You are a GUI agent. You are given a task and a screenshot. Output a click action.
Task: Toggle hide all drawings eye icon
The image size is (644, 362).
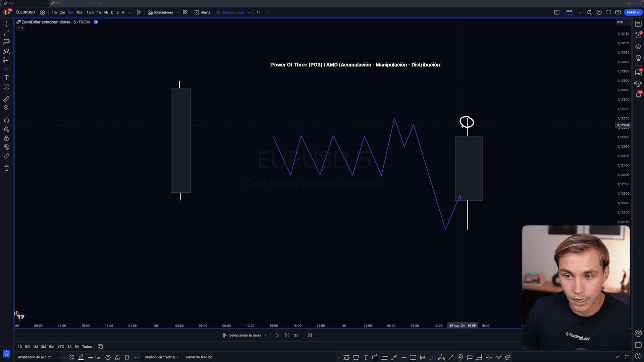6,147
